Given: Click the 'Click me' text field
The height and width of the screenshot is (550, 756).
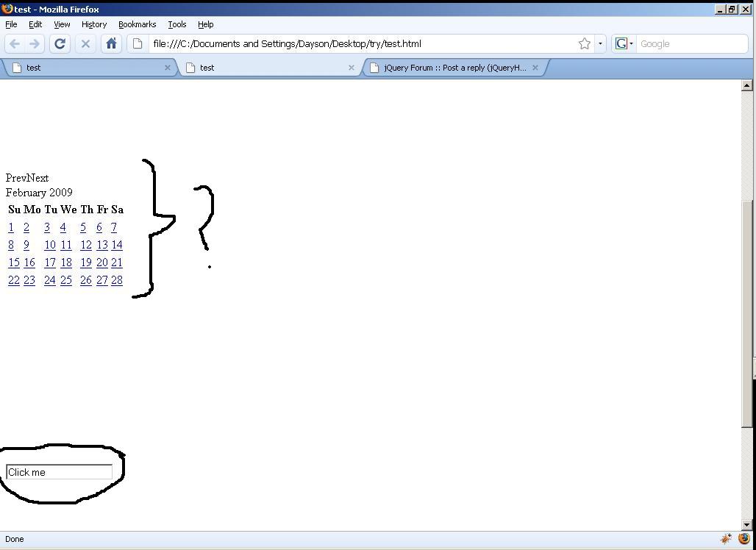Looking at the screenshot, I should pyautogui.click(x=59, y=472).
